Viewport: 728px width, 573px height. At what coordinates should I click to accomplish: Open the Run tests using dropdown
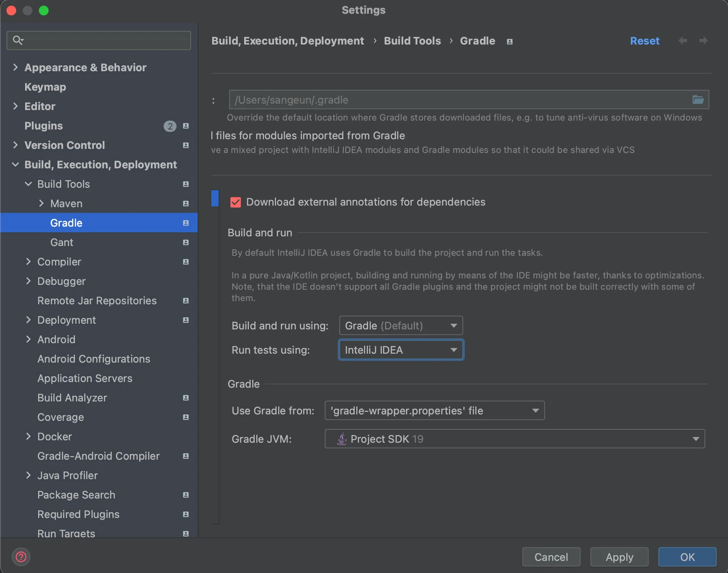[401, 350]
